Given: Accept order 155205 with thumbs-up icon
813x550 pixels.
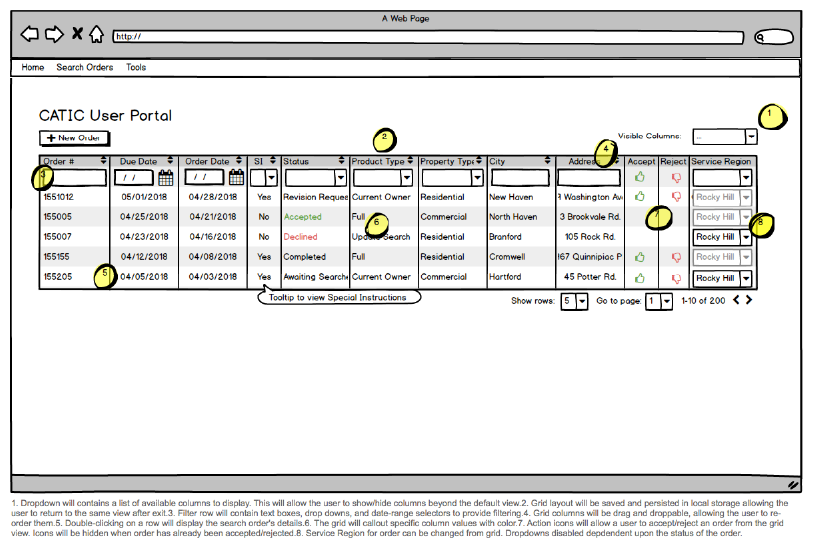Looking at the screenshot, I should click(640, 278).
